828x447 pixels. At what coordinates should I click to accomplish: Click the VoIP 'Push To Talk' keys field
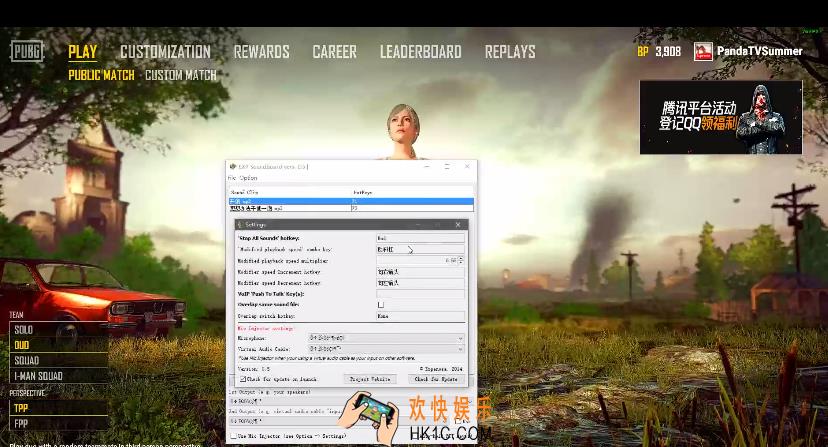(x=420, y=293)
